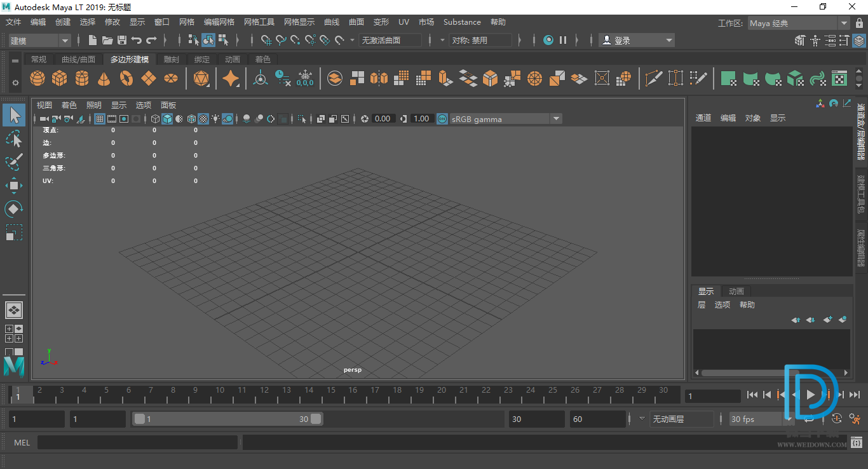Click the time range slider bar
This screenshot has height=469, width=868.
(x=227, y=419)
